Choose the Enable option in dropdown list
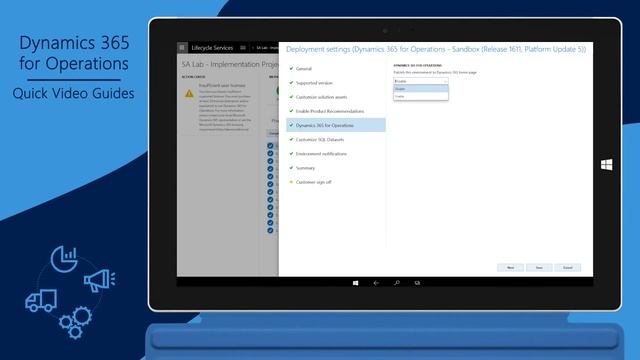The image size is (640, 360). click(x=420, y=96)
